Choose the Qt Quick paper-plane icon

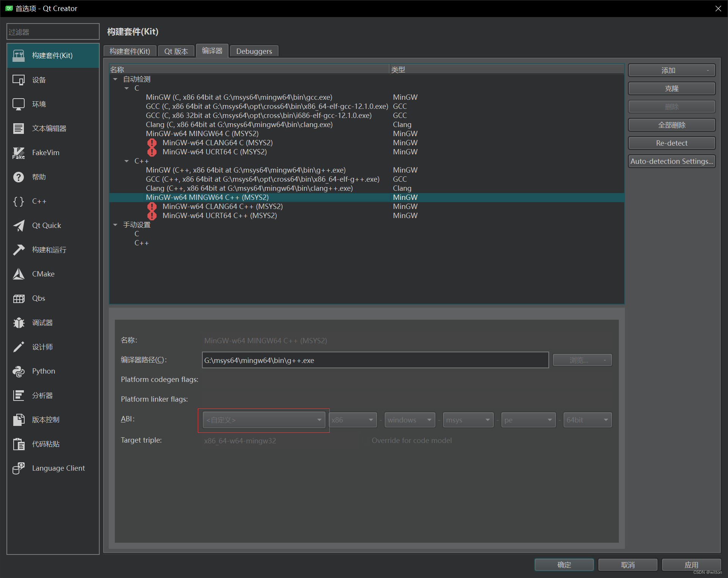[18, 225]
